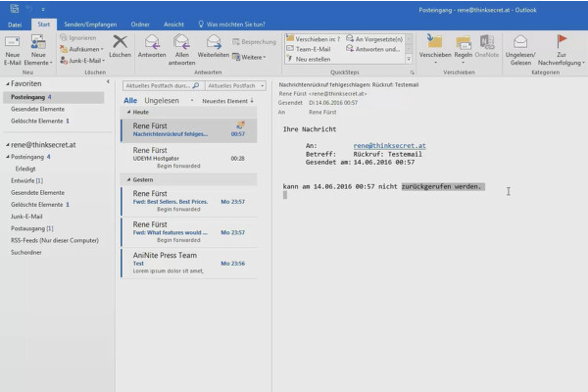This screenshot has width=588, height=392.
Task: Show Alle messages filter
Action: click(x=130, y=101)
